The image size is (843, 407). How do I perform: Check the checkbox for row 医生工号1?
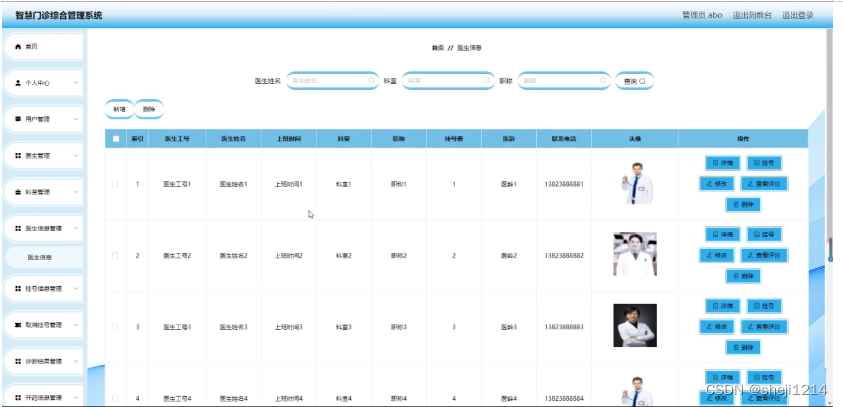(115, 184)
